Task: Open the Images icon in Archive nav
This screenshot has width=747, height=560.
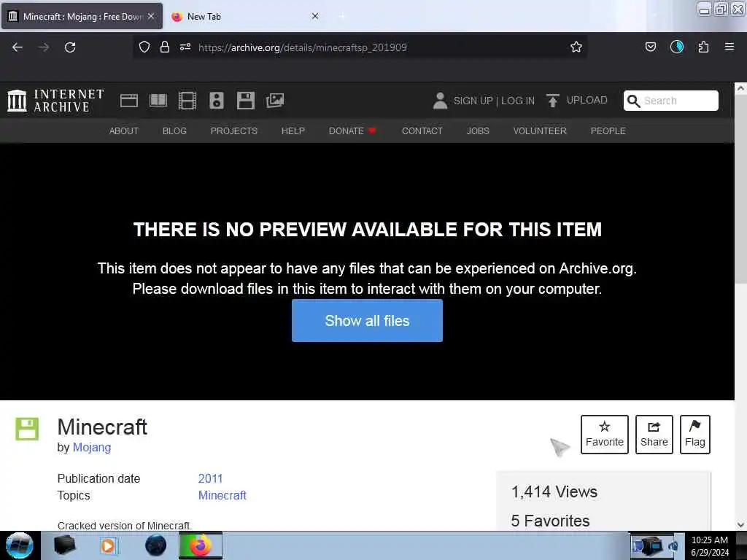Action: pos(275,101)
